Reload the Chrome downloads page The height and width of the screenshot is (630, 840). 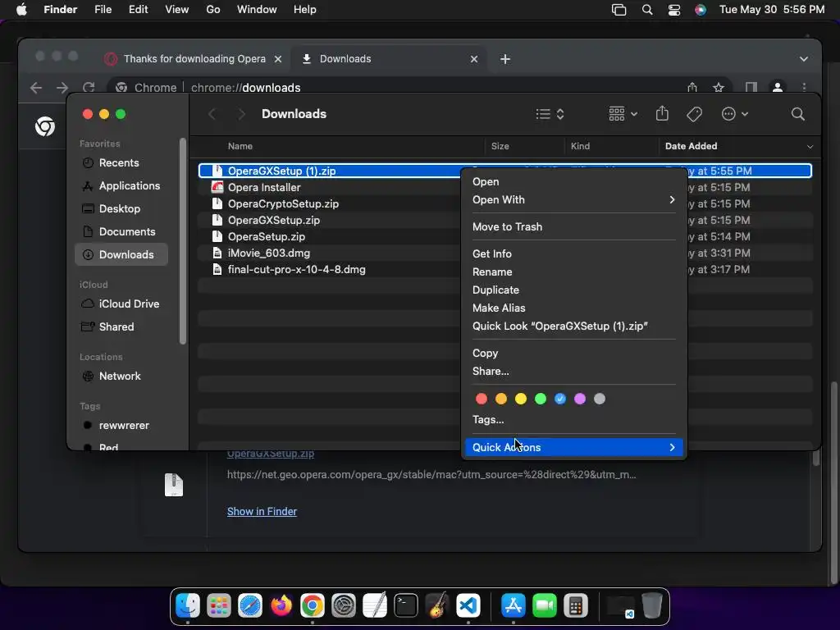coord(89,87)
